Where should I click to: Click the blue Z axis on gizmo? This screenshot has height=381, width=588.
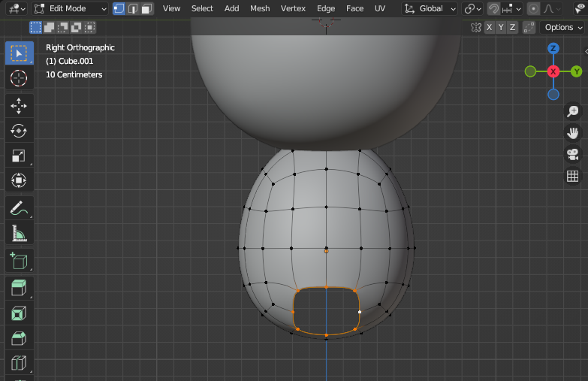pos(553,48)
